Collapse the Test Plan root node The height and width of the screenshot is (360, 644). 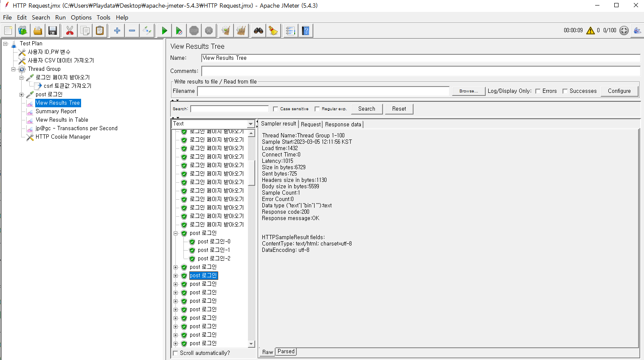6,43
